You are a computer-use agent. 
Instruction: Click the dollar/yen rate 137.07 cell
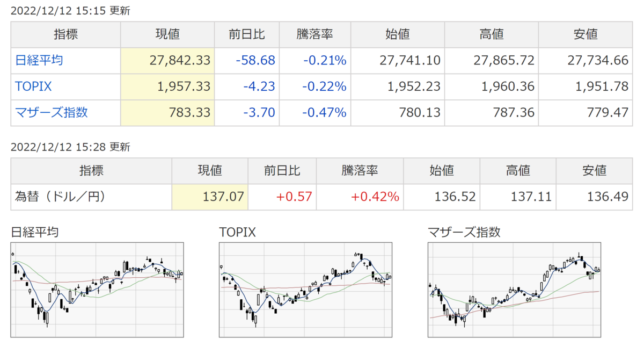[x=210, y=197]
